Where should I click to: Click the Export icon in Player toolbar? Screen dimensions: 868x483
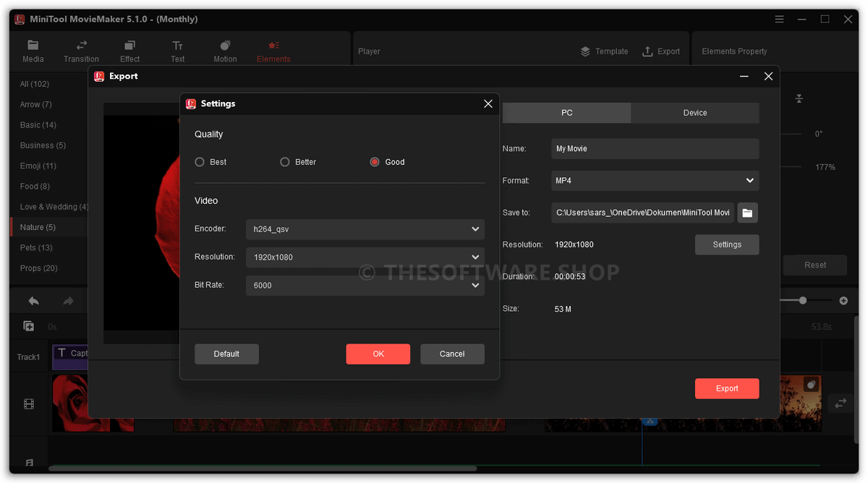click(x=647, y=51)
